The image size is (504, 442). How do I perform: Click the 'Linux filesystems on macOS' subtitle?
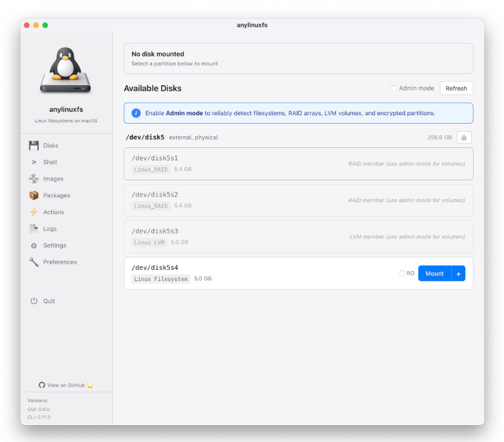pos(66,121)
